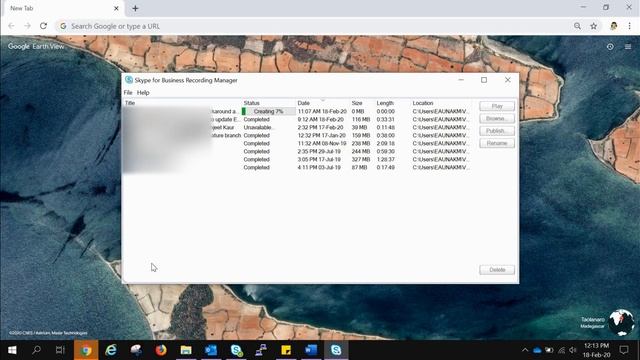Image resolution: width=640 pixels, height=360 pixels.
Task: Open Earth View history clock icon
Action: click(610, 47)
